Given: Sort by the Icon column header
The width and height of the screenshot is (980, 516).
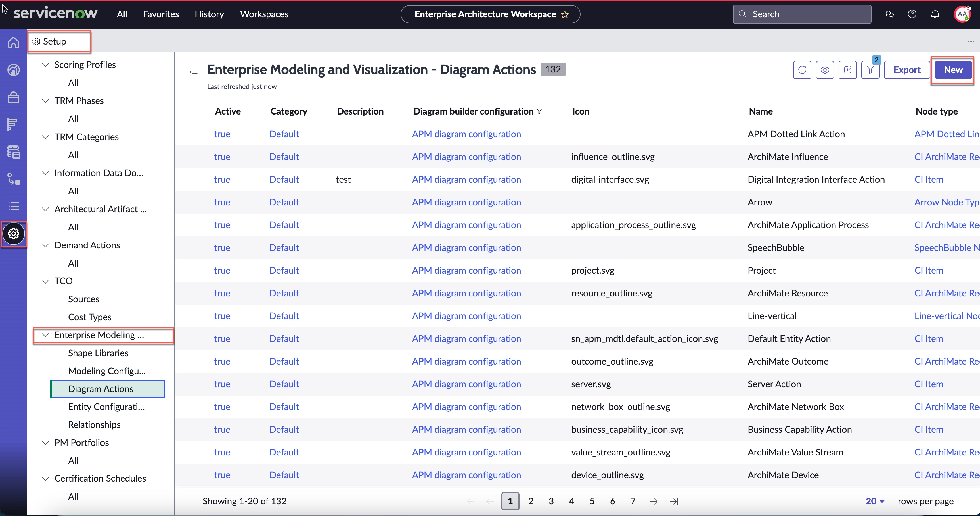Looking at the screenshot, I should pos(581,111).
